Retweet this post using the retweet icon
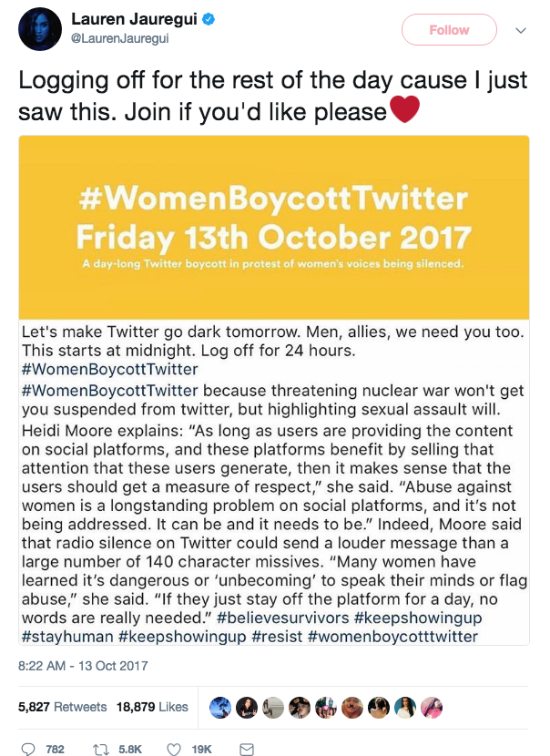This screenshot has width=550, height=756. click(102, 749)
